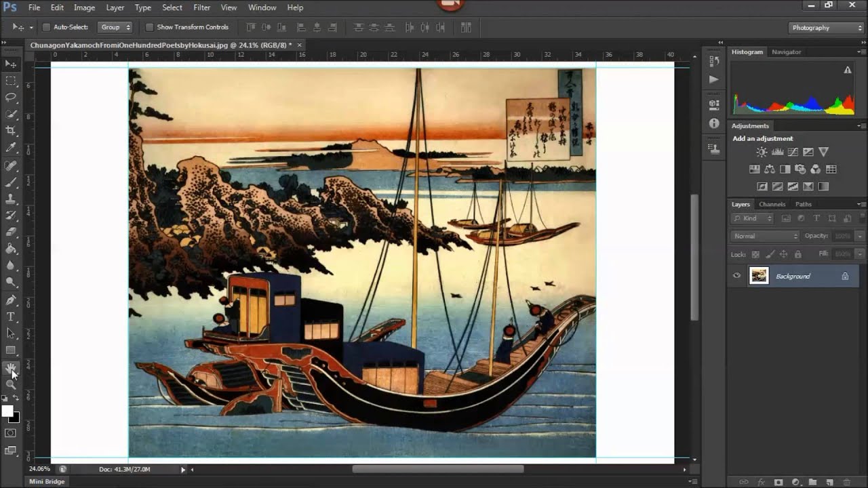Click the foreground color white swatch
Image resolution: width=868 pixels, height=488 pixels.
click(7, 411)
